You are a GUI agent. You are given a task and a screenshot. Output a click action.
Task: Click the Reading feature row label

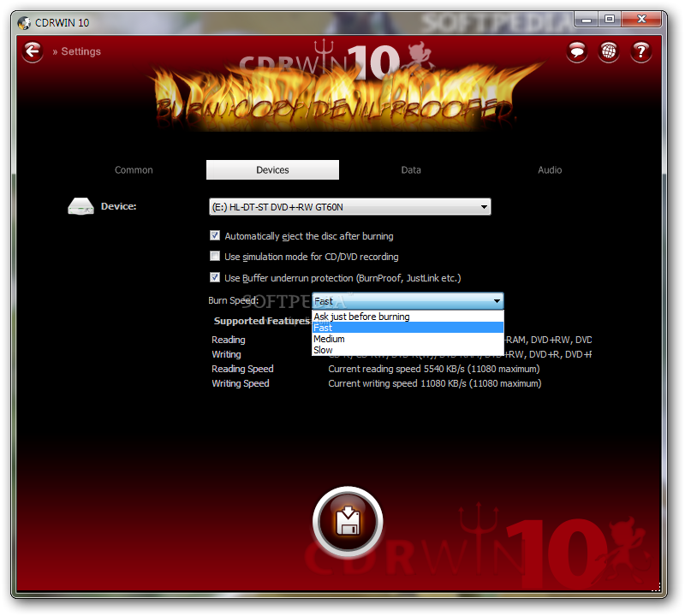(229, 340)
